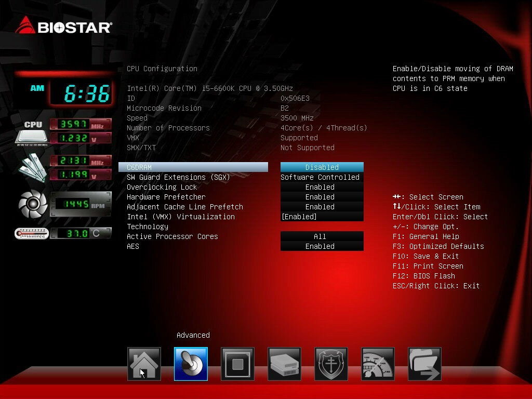The image size is (532, 399).
Task: Open the speedometer overclocking icon
Action: 378,364
